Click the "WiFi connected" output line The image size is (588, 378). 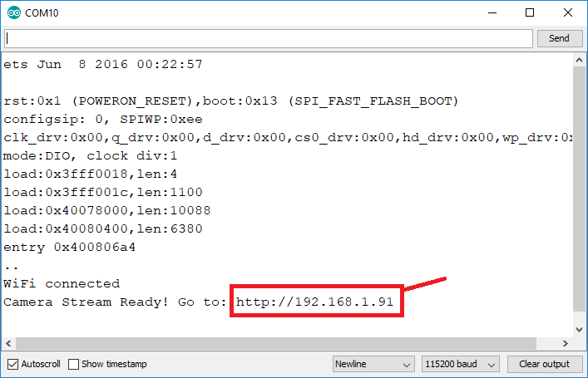(62, 283)
